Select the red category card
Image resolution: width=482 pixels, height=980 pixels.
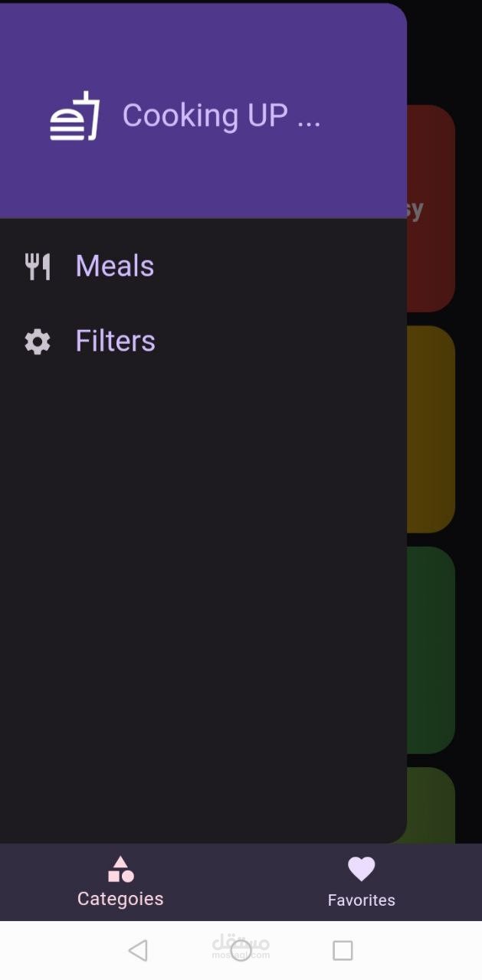coord(431,208)
